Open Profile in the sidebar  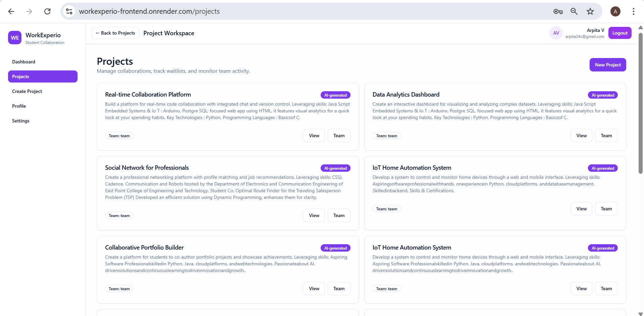pyautogui.click(x=43, y=106)
